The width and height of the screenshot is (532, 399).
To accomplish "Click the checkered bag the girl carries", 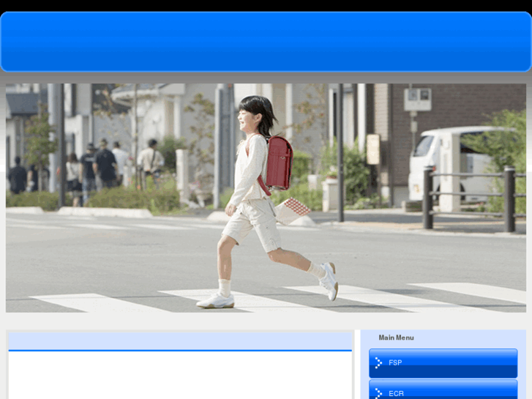I will point(292,211).
